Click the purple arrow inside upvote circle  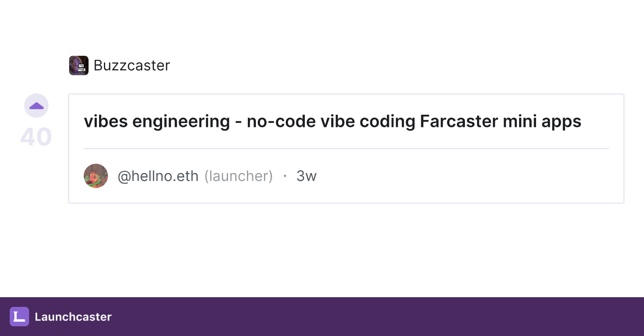coord(36,106)
